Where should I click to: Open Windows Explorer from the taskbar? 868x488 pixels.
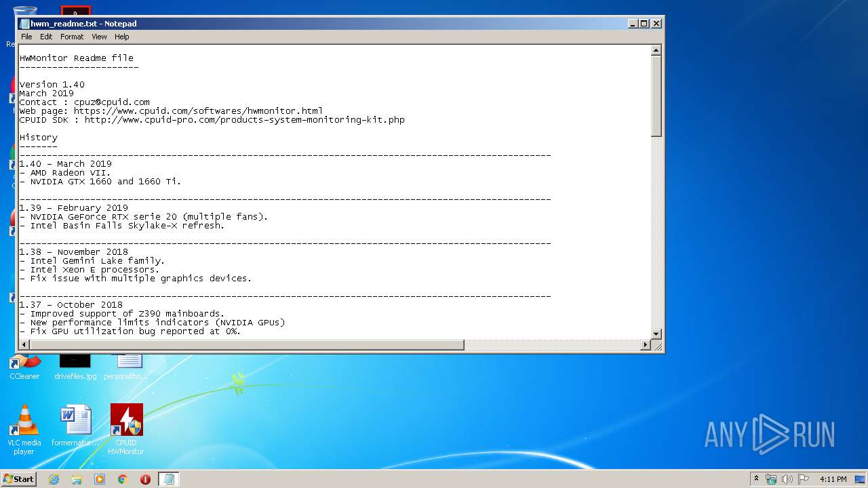[77, 479]
